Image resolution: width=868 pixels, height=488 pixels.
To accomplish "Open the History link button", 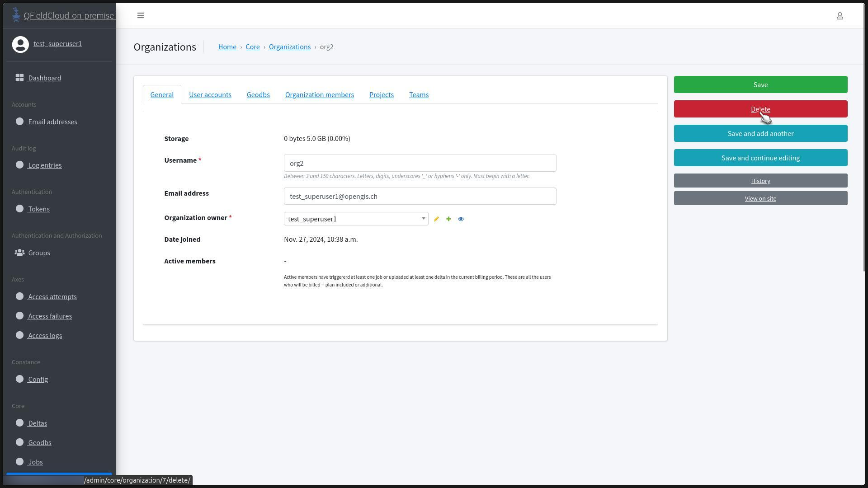I will tap(760, 181).
